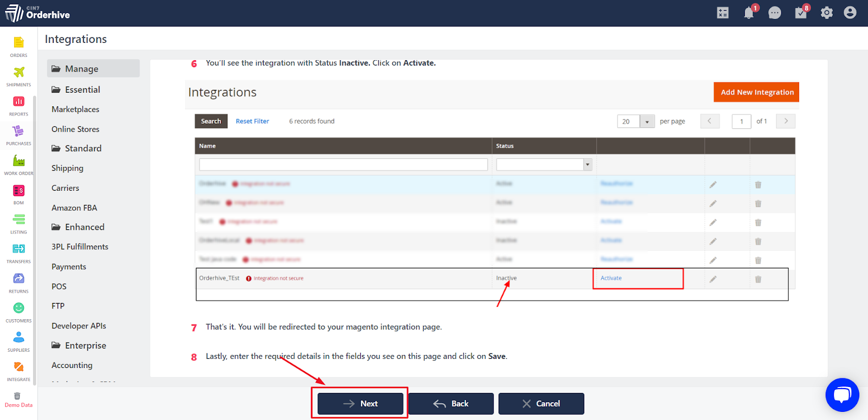Expand the Enterprise folder
Image resolution: width=868 pixels, height=420 pixels.
(79, 346)
